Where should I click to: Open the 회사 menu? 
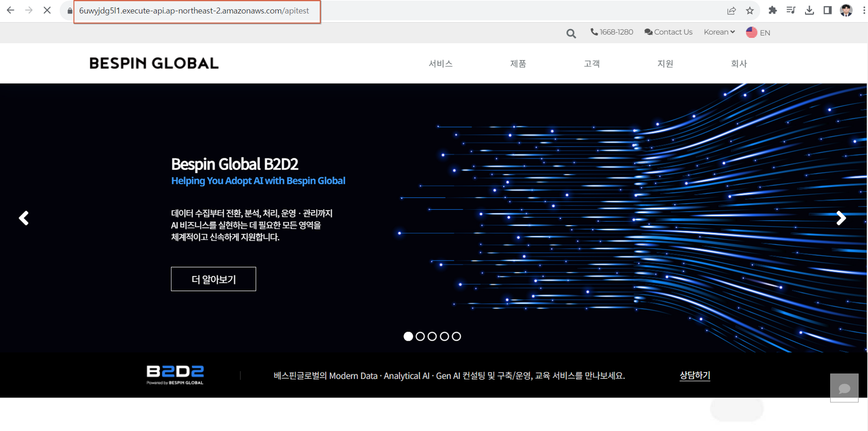(739, 64)
